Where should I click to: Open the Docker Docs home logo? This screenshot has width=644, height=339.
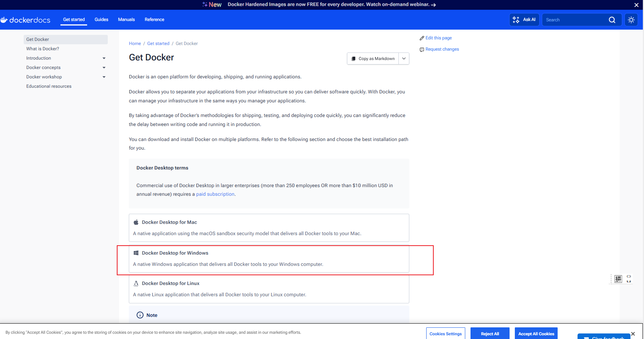click(x=25, y=20)
